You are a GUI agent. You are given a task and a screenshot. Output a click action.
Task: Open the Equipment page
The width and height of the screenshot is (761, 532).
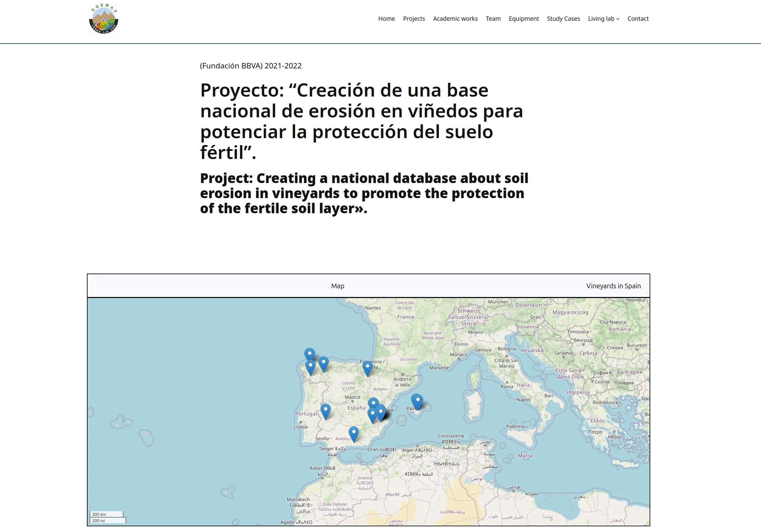[x=523, y=19]
